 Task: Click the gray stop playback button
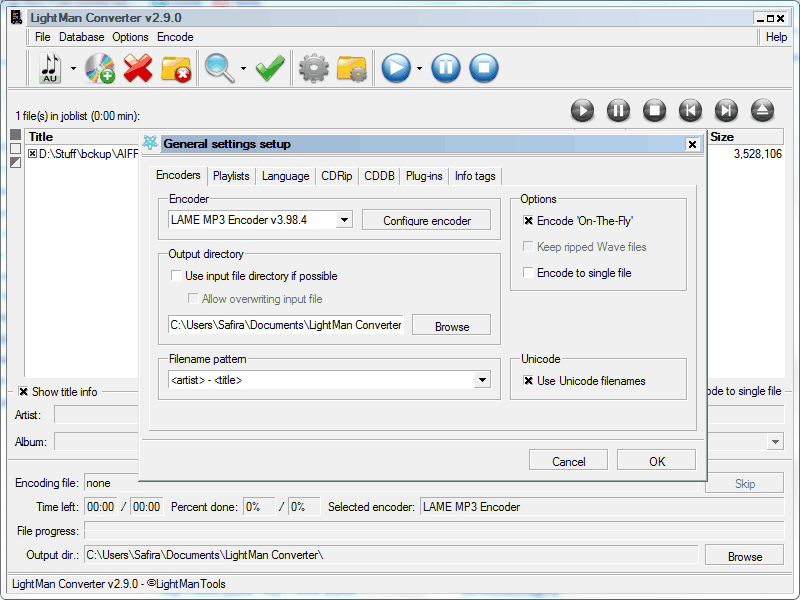tap(654, 110)
